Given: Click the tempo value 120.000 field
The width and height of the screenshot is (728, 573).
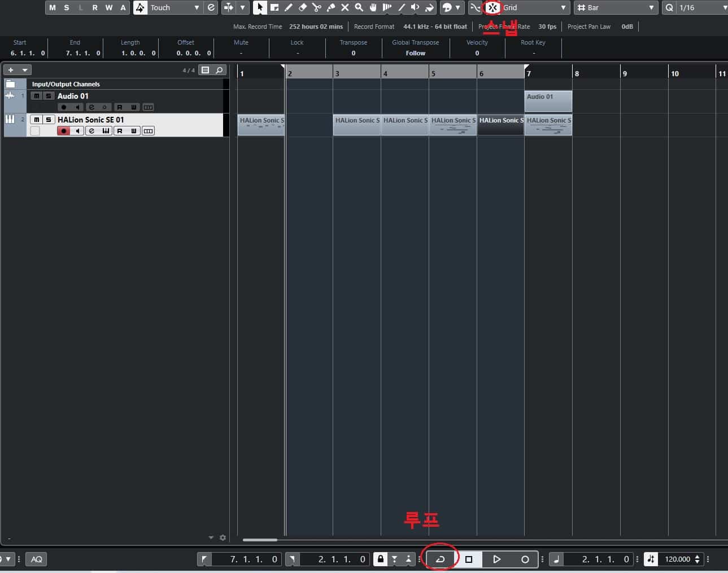Looking at the screenshot, I should pos(677,559).
